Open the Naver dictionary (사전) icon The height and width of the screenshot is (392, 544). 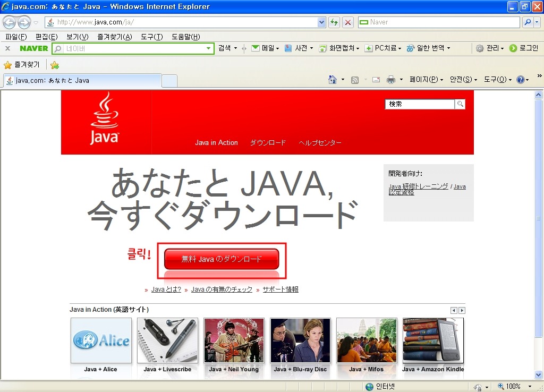pos(288,48)
